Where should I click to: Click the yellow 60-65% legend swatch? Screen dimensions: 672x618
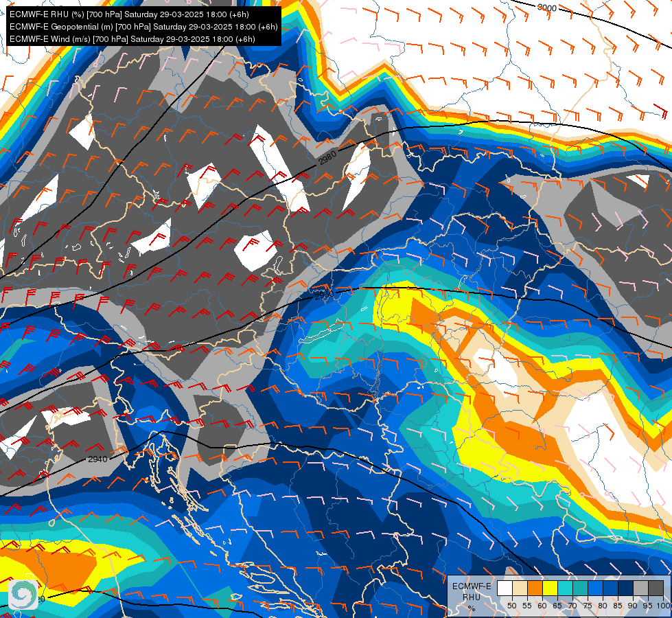(551, 588)
